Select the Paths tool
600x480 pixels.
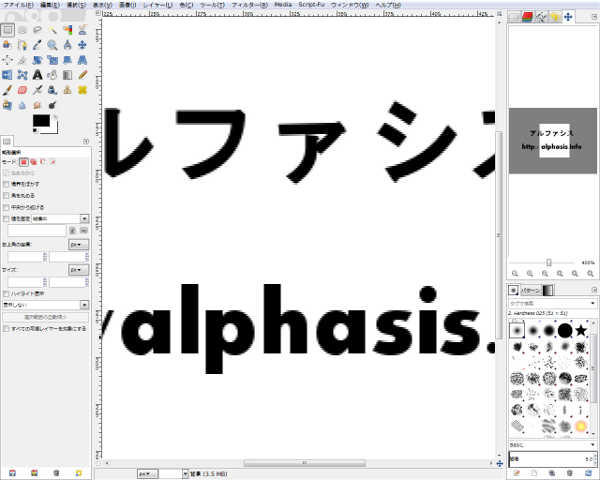[x=23, y=45]
